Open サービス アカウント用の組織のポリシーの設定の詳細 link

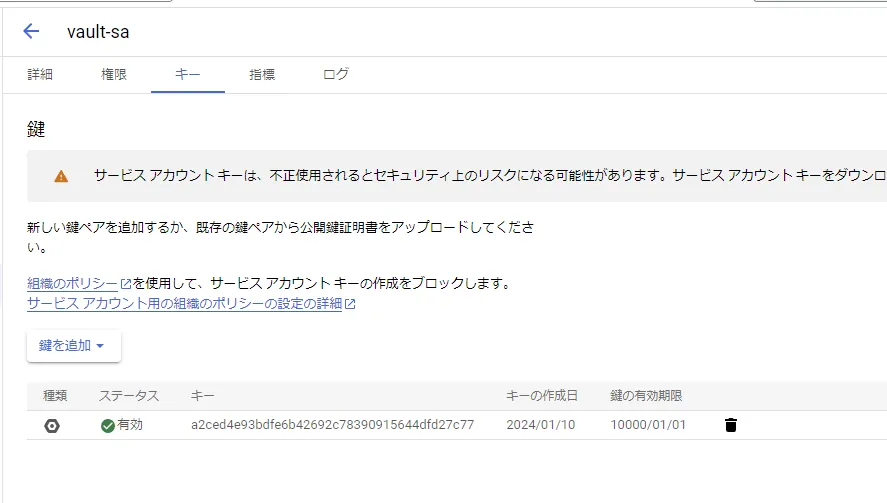pos(185,304)
